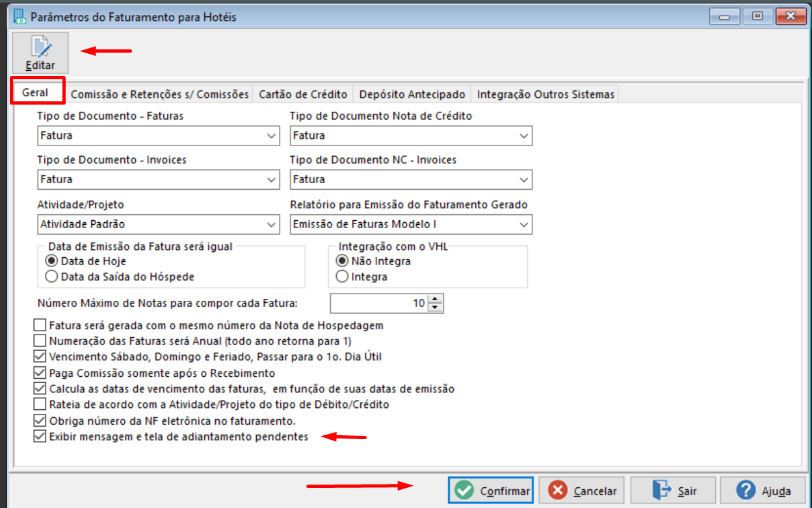
Task: Click the green checkmark icon on Confirmar
Action: coord(464,490)
